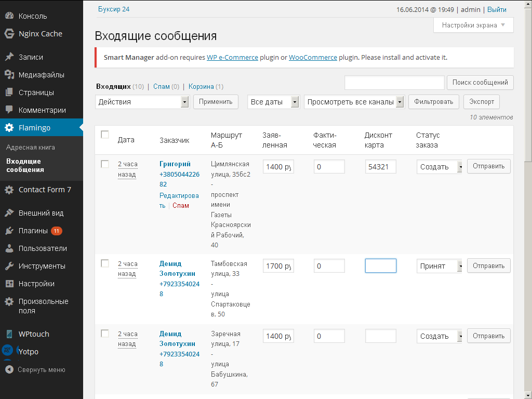Check the row checkbox for Григорий
The image size is (532, 399).
point(105,164)
